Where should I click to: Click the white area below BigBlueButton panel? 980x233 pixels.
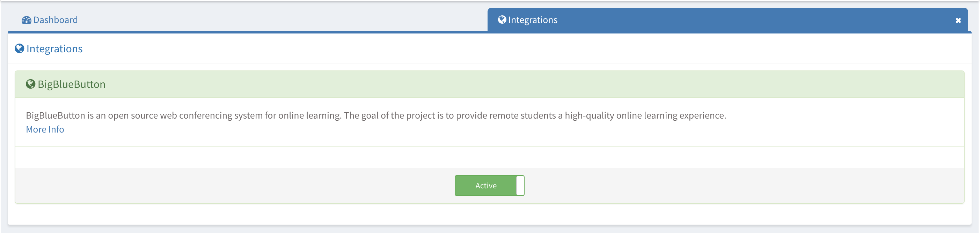click(x=489, y=213)
